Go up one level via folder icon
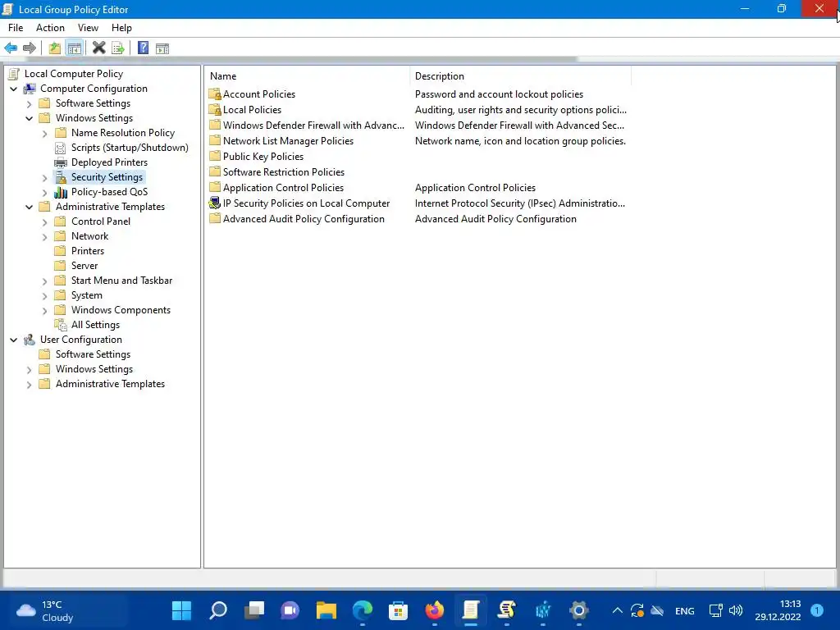Screen dimensions: 840x630 click(55, 48)
